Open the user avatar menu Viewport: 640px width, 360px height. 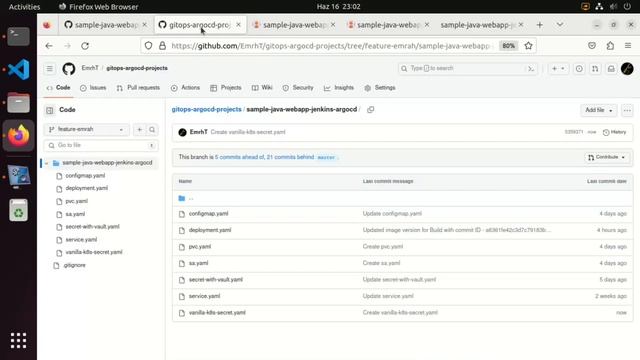(x=627, y=69)
